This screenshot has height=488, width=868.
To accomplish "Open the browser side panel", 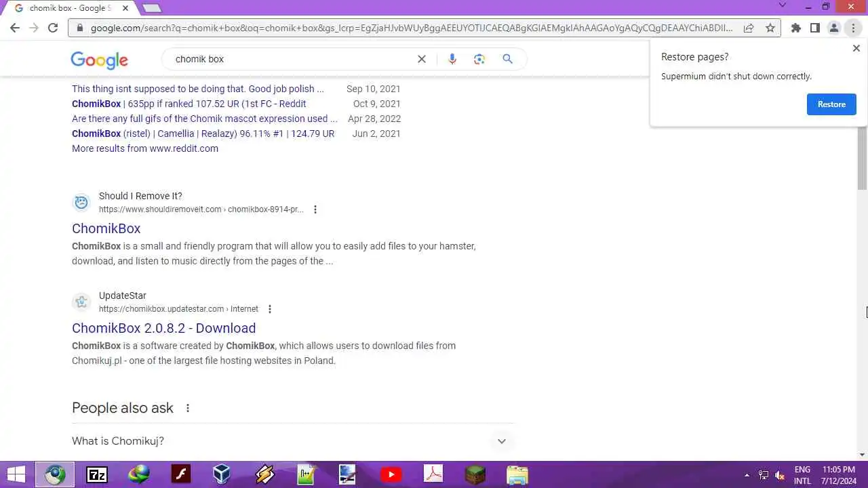I will (815, 28).
